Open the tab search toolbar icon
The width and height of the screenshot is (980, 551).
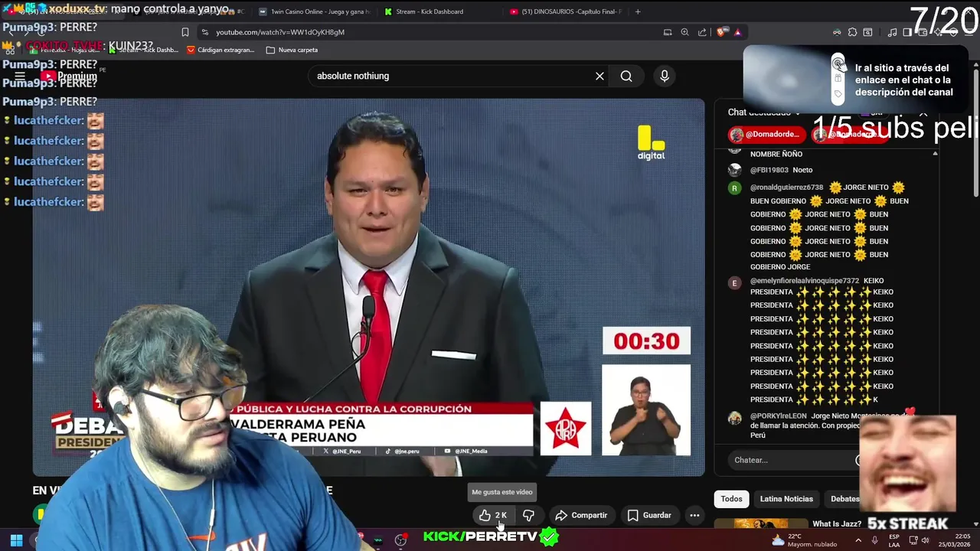tap(867, 32)
